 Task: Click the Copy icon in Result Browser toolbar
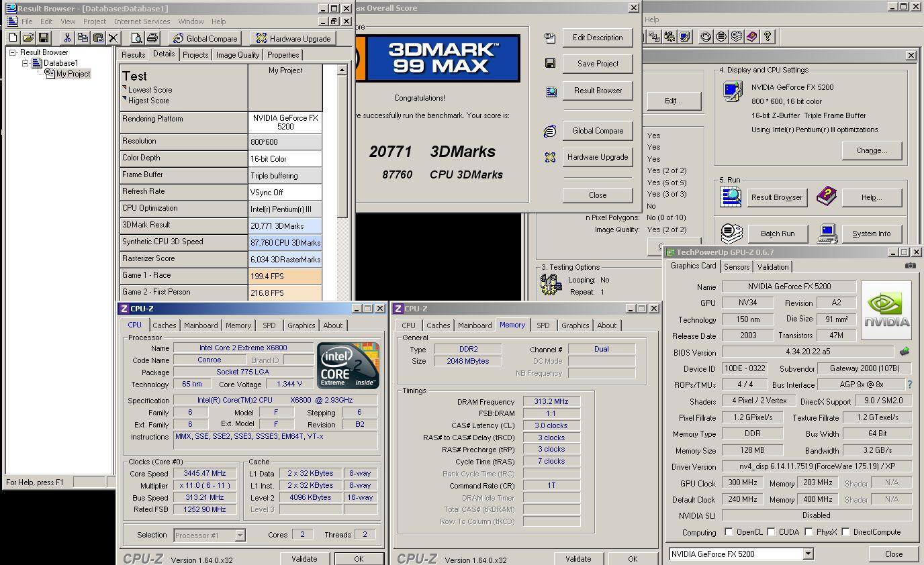(83, 38)
